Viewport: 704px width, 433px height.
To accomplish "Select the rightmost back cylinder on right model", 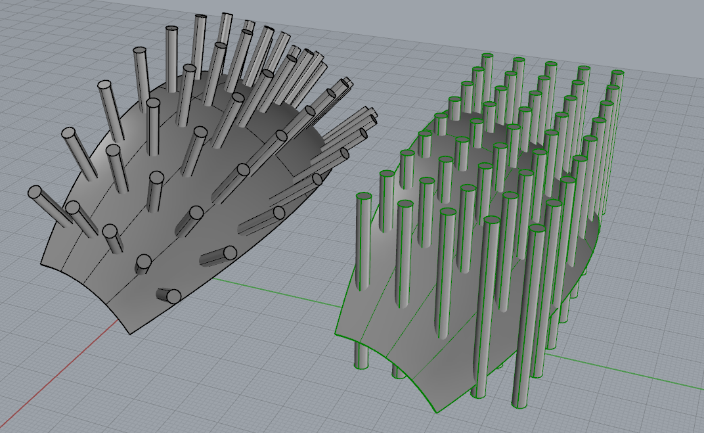I will pos(617,110).
